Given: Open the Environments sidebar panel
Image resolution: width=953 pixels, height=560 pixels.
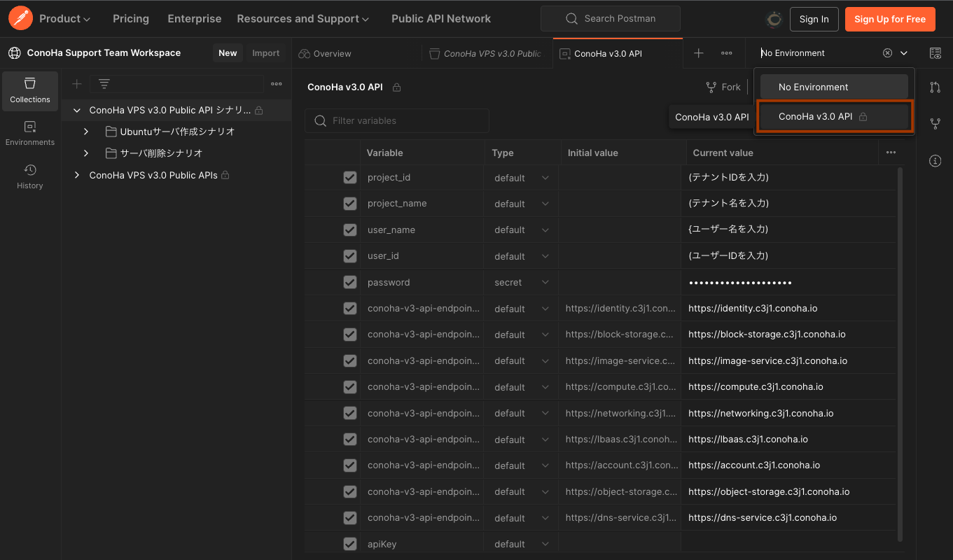Looking at the screenshot, I should tap(30, 134).
